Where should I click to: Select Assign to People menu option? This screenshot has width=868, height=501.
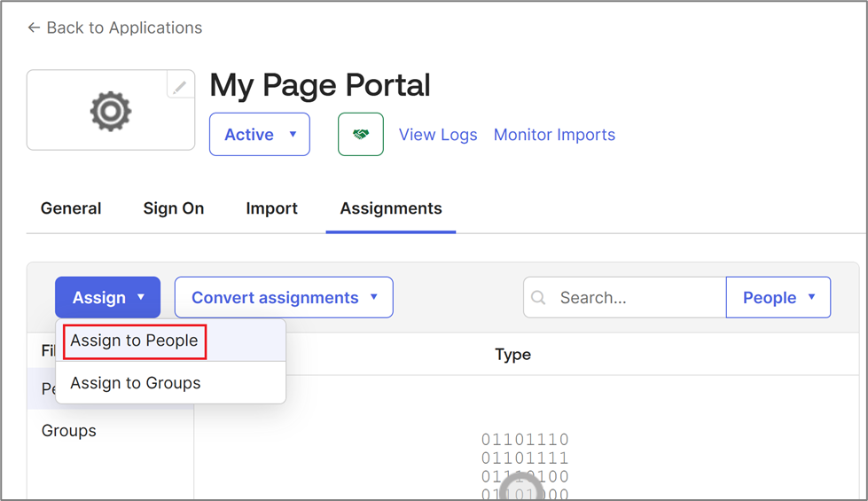[x=135, y=341]
